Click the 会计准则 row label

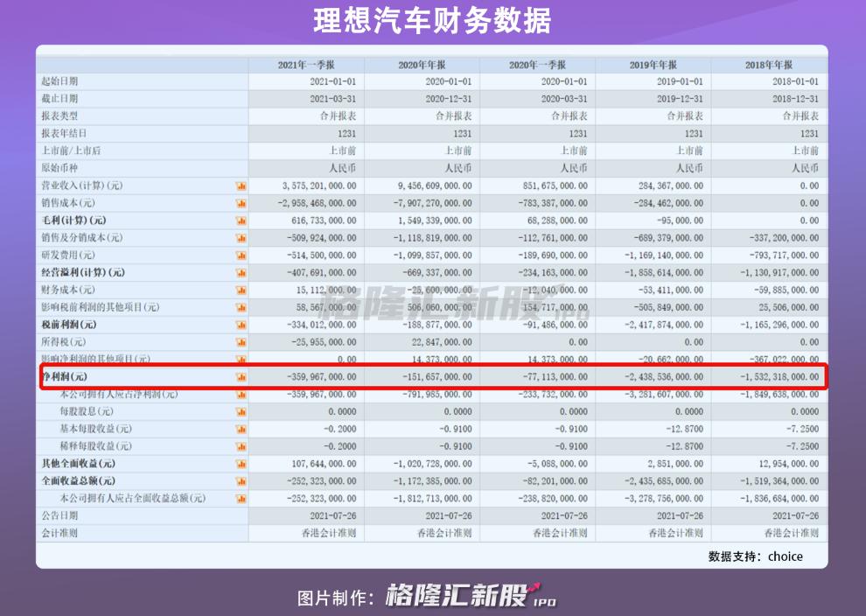[59, 533]
